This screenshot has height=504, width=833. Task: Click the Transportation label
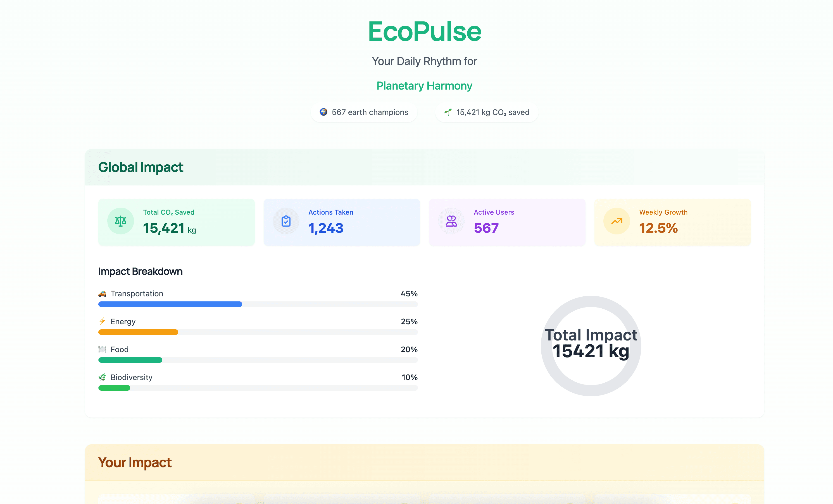pyautogui.click(x=137, y=294)
